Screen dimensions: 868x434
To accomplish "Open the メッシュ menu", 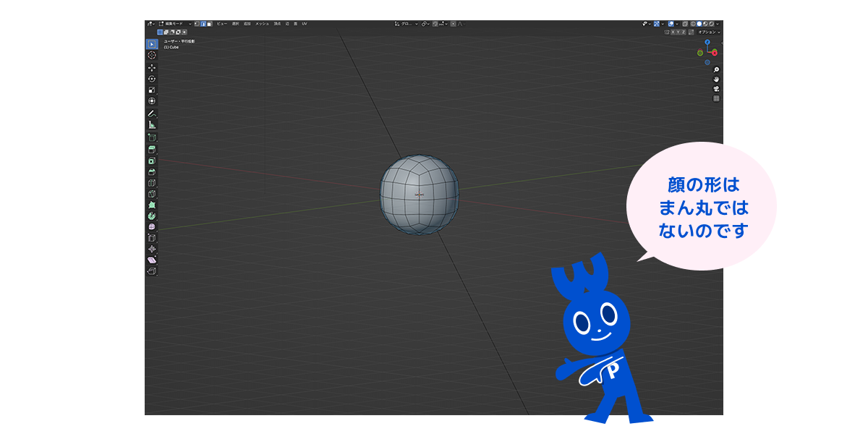I will pos(262,24).
